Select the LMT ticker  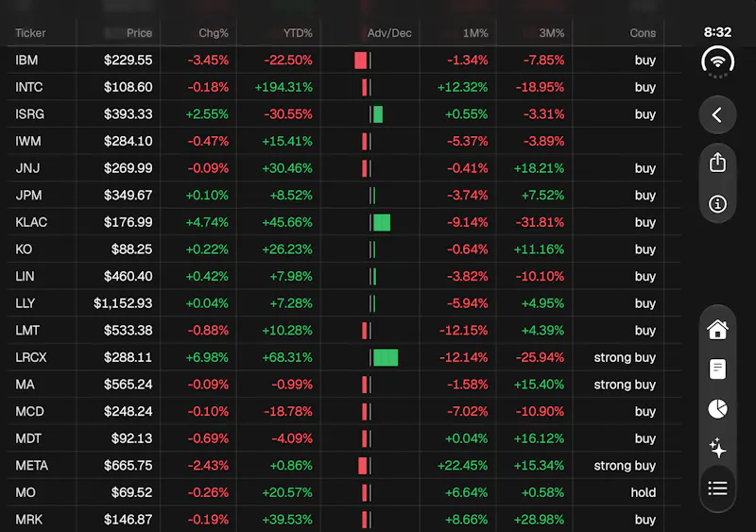(27, 330)
